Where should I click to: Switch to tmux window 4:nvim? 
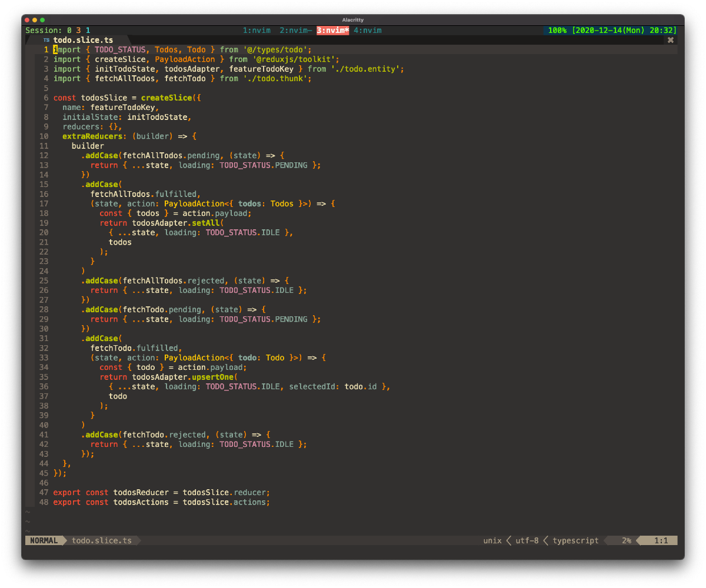[368, 31]
